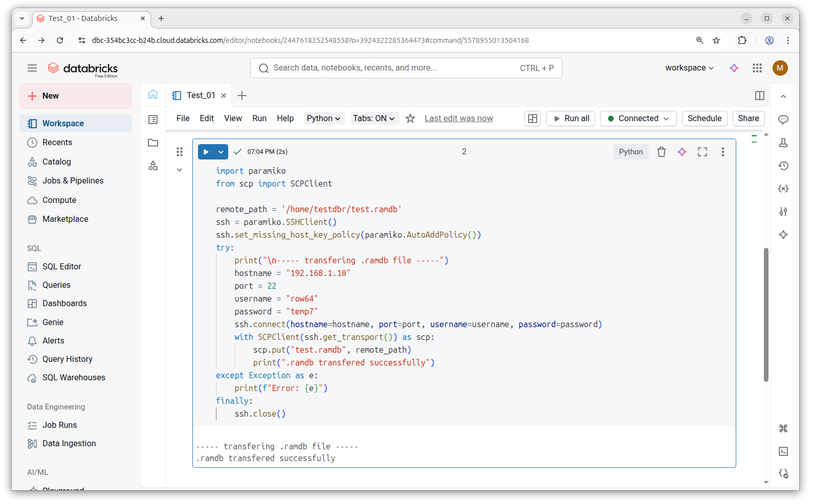Switch to the Test_01 notebook tab

(201, 96)
